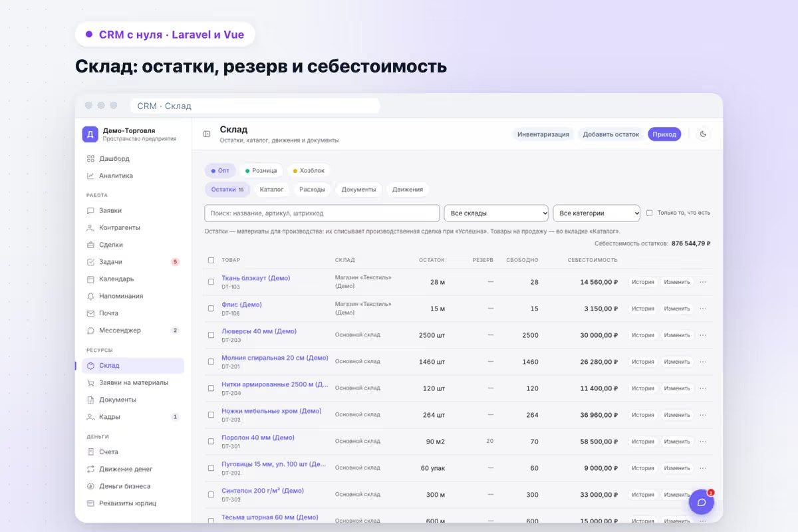Select the Люверсы 40 мм row checkbox
This screenshot has height=532, width=798.
[211, 335]
